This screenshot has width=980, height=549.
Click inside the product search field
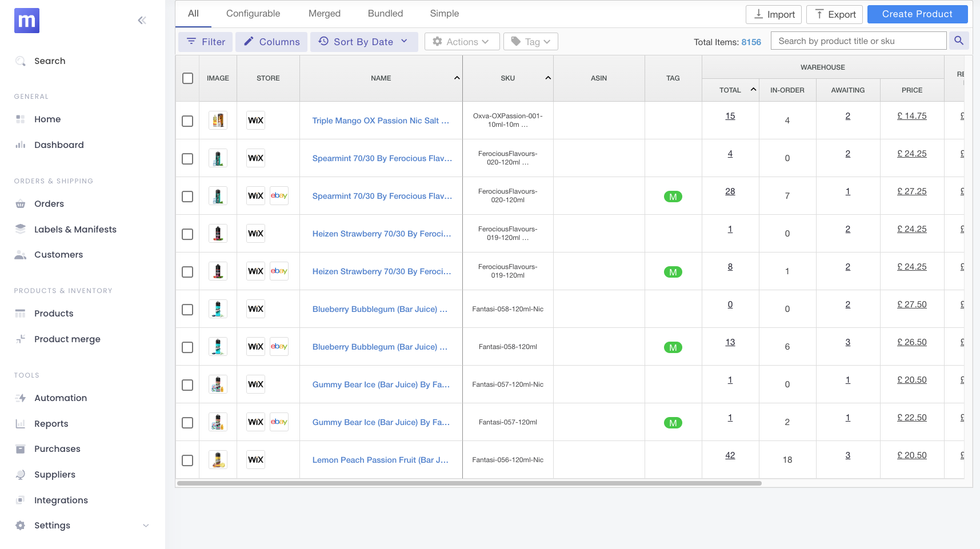(857, 41)
